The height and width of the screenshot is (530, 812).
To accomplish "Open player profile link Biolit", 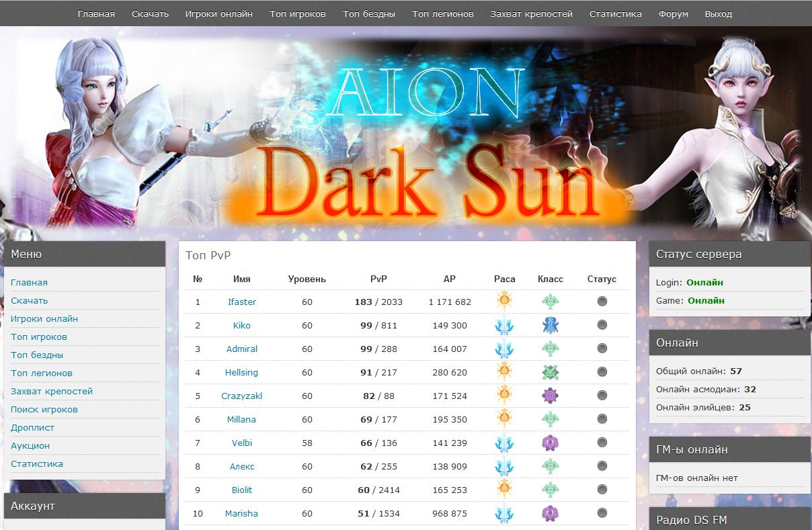I will point(242,490).
